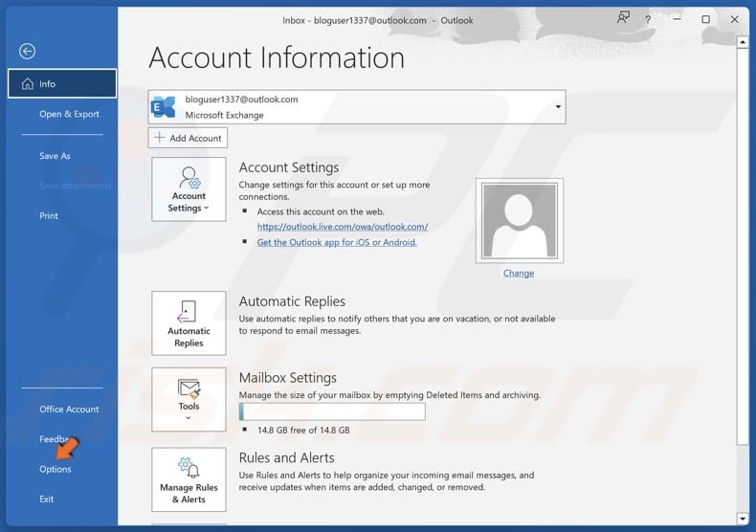Click the plus icon on Add Account

(x=159, y=138)
